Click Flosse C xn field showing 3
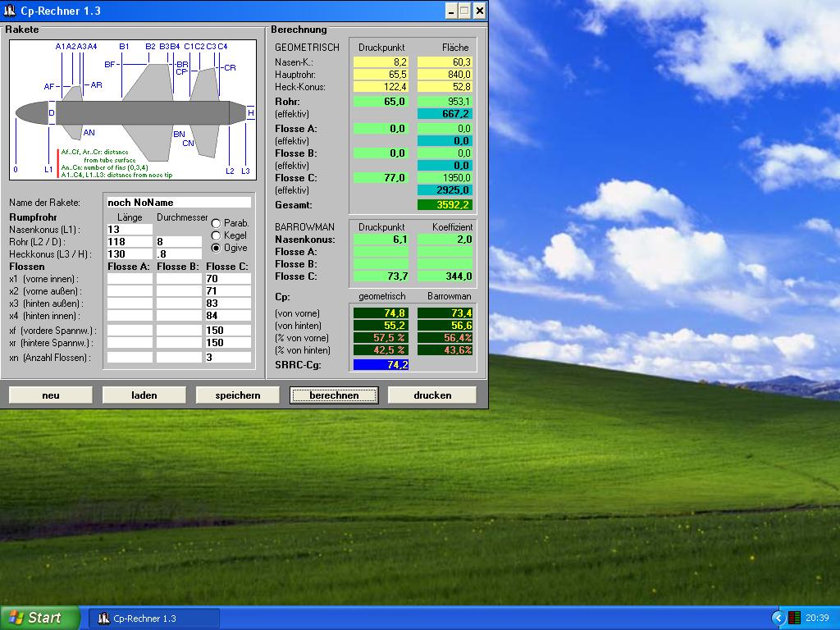Image resolution: width=840 pixels, height=630 pixels. pyautogui.click(x=228, y=357)
